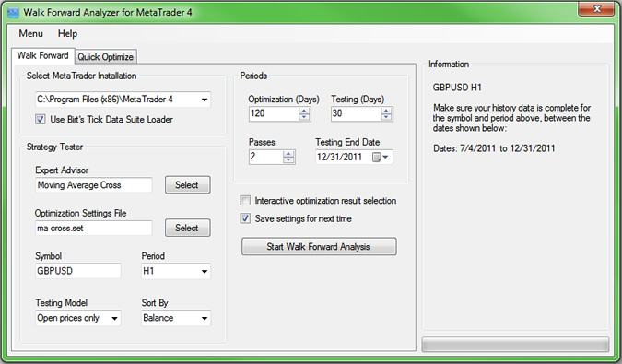The height and width of the screenshot is (364, 622).
Task: Click the Testing End Date value 12/31/2011
Action: [x=339, y=157]
